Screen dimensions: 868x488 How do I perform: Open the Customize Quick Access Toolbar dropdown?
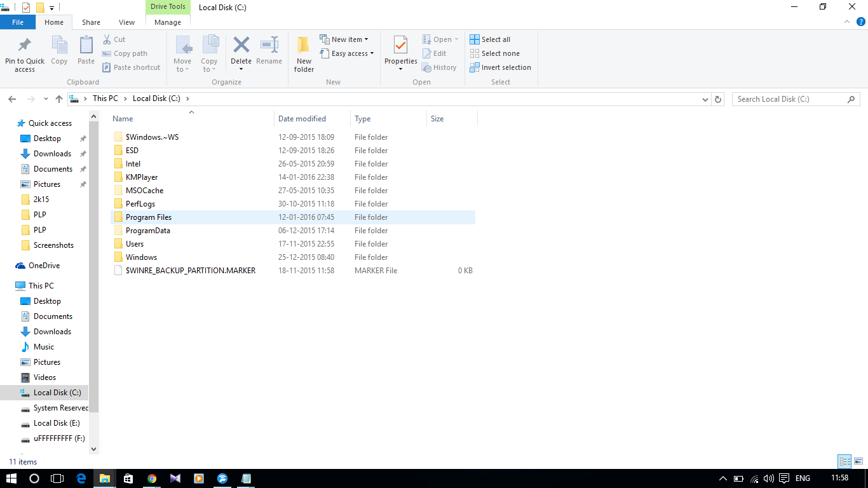(51, 8)
